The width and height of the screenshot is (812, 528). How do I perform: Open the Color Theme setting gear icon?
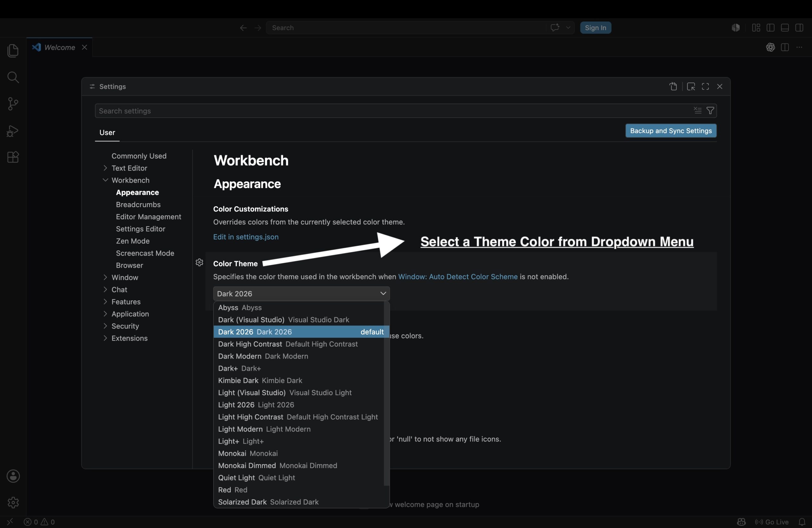tap(200, 262)
